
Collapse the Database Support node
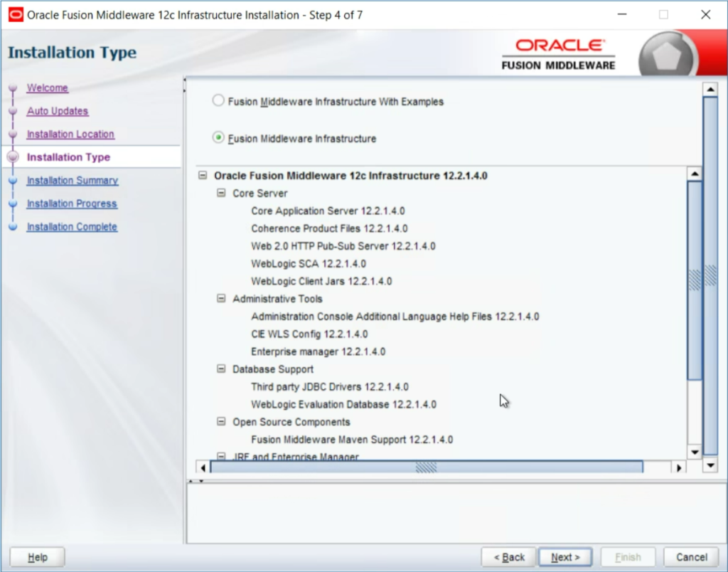221,369
